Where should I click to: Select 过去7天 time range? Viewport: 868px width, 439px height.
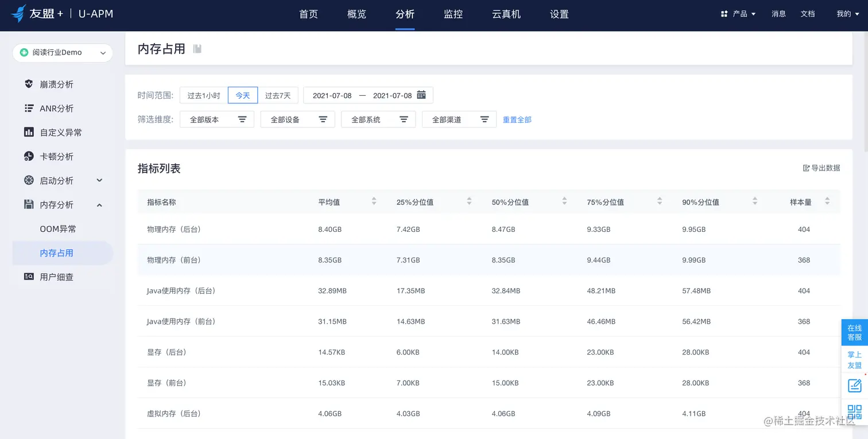pyautogui.click(x=278, y=95)
